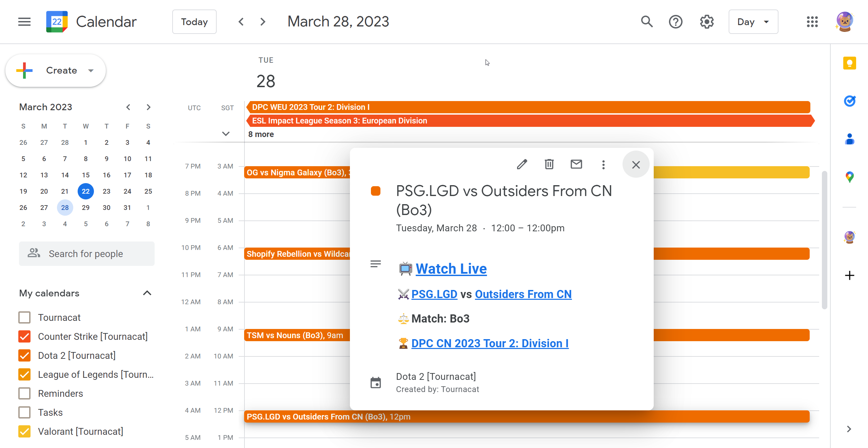Navigate forward with the right arrow chevron
Screen dimensions: 868x448
coord(263,22)
